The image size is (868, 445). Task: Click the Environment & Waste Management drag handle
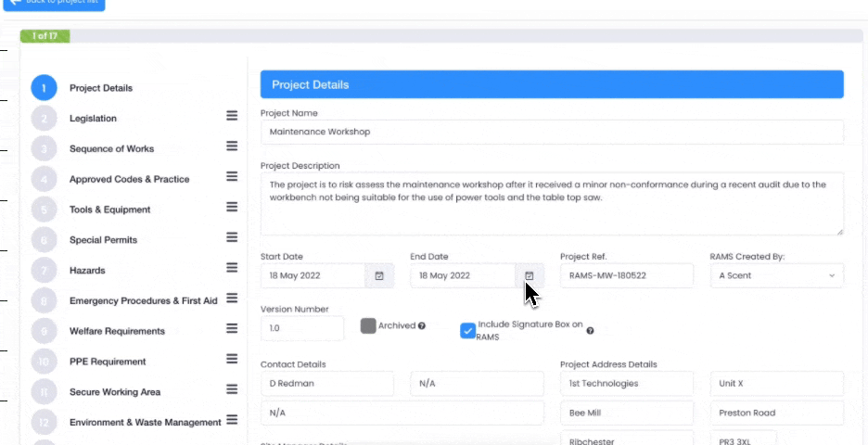click(232, 420)
